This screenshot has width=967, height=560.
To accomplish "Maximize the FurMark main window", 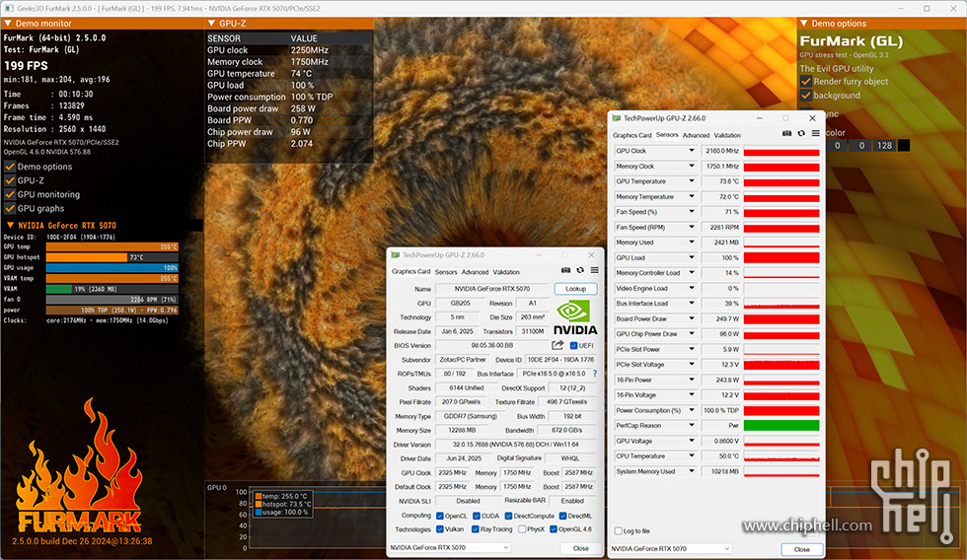I will (x=927, y=9).
